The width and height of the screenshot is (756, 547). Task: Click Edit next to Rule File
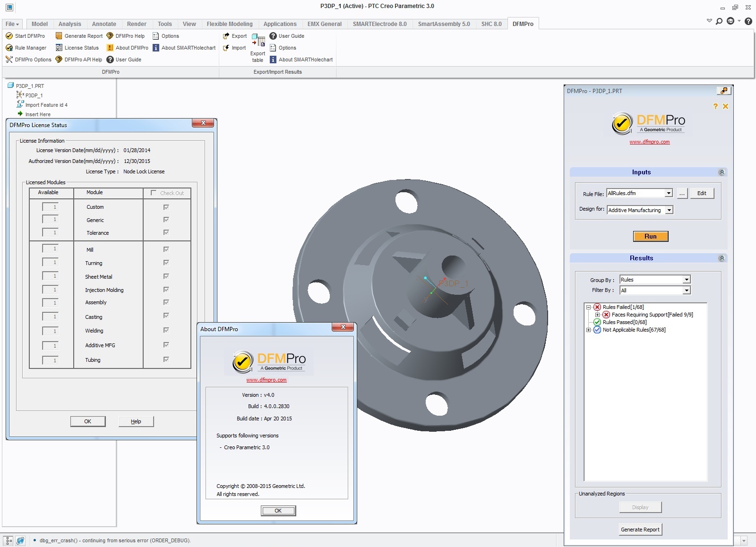(x=702, y=193)
